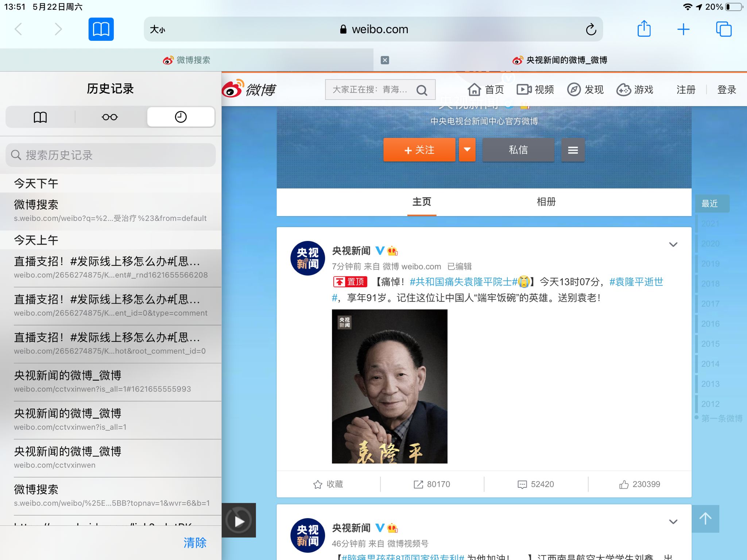Viewport: 747px width, 560px height.
Task: Expand options chevron on the 46分钟前 post
Action: click(x=673, y=522)
